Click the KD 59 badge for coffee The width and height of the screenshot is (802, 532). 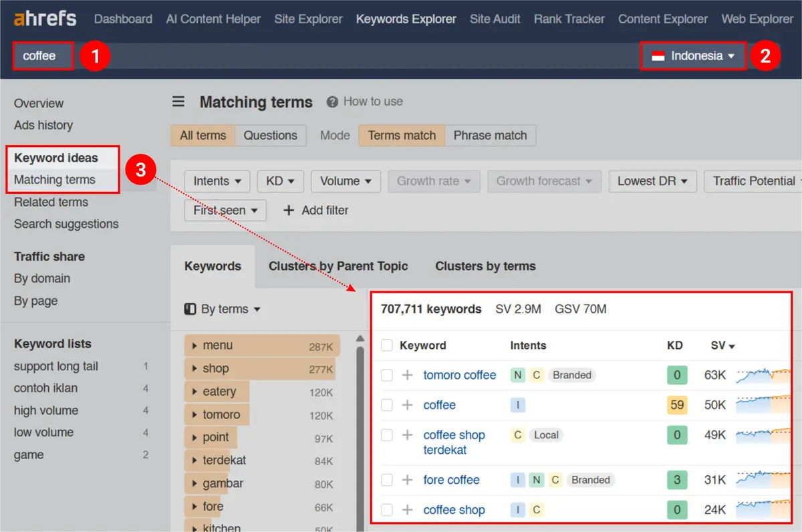pyautogui.click(x=676, y=405)
